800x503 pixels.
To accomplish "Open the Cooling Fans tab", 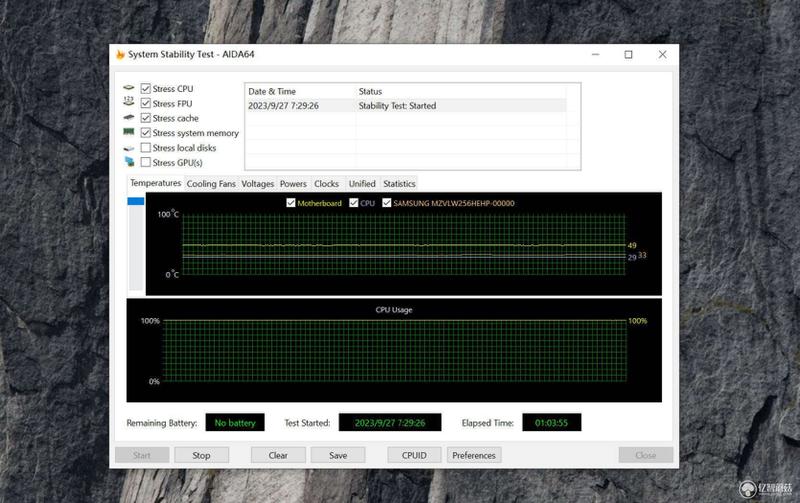I will coord(211,184).
